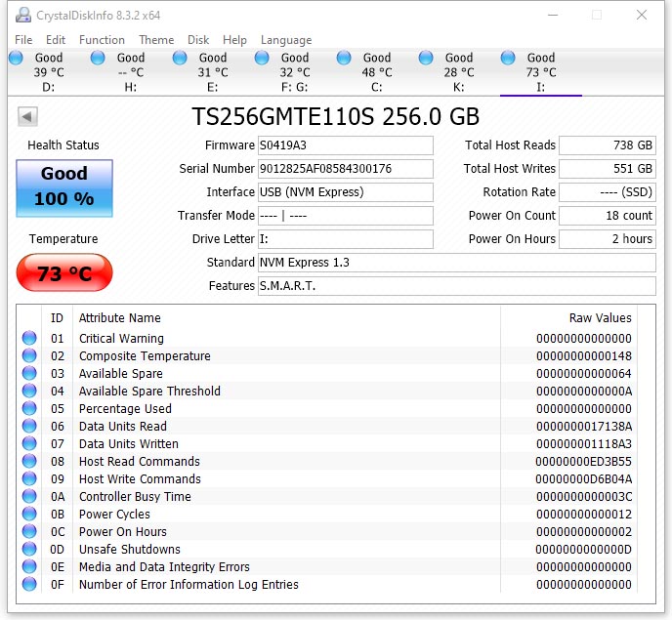Select disk H: with unknown temperature
The height and width of the screenshot is (620, 672).
point(131,72)
